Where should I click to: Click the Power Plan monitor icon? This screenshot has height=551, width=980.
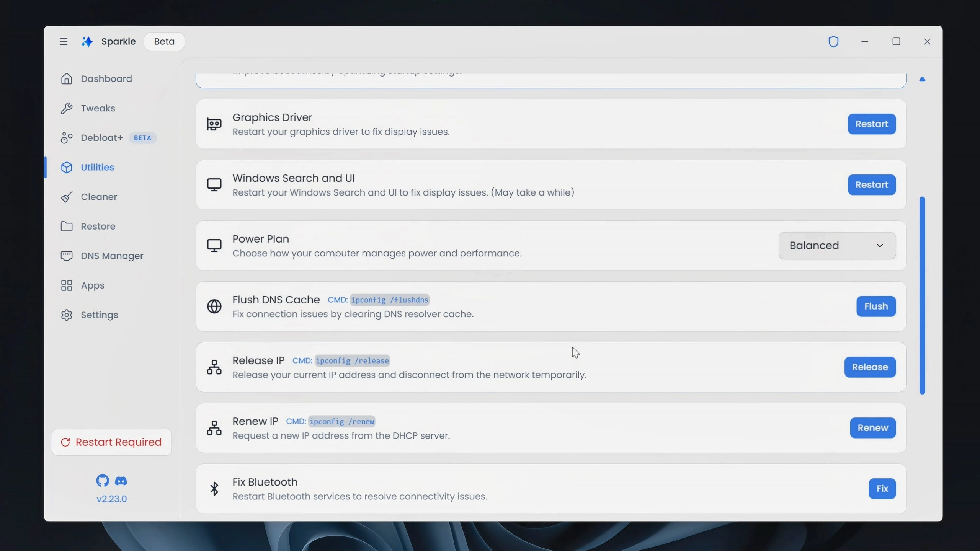(x=214, y=246)
